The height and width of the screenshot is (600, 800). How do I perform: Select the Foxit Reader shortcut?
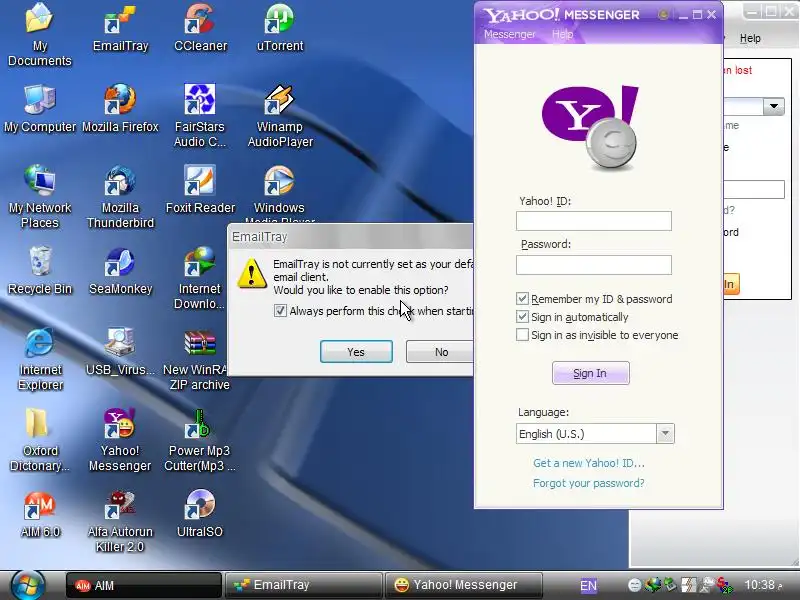pyautogui.click(x=200, y=190)
